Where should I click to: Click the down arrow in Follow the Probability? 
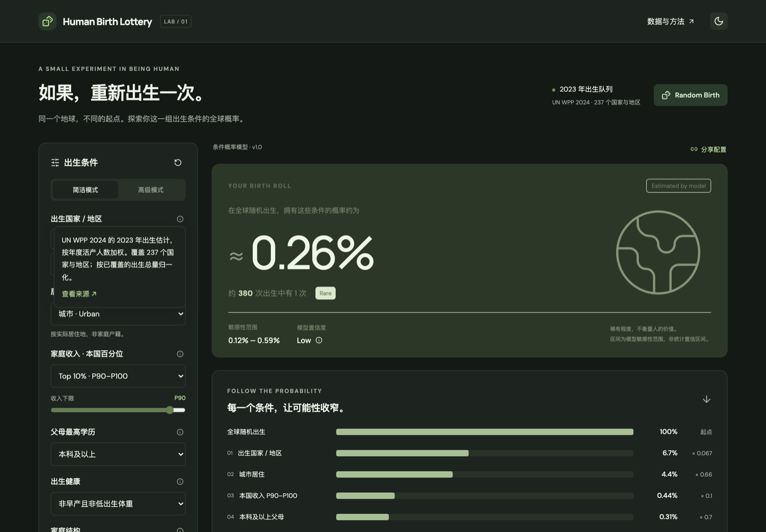coord(706,399)
